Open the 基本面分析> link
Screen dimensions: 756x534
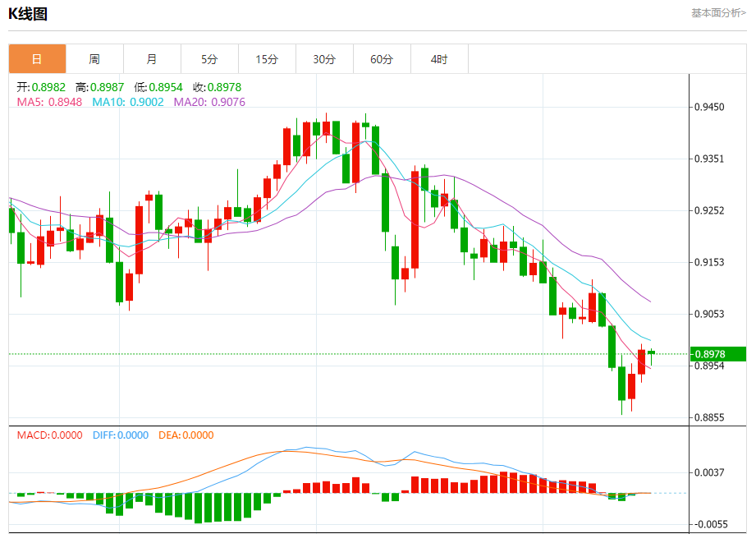pyautogui.click(x=718, y=13)
